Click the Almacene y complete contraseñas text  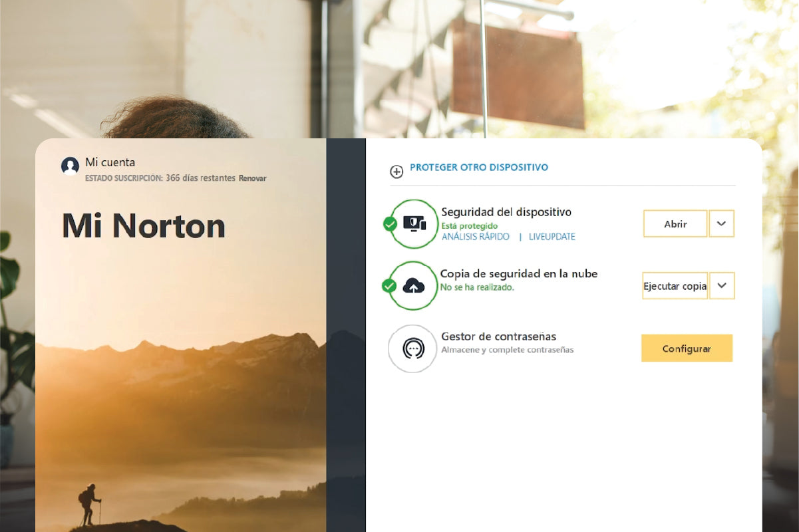pyautogui.click(x=508, y=350)
